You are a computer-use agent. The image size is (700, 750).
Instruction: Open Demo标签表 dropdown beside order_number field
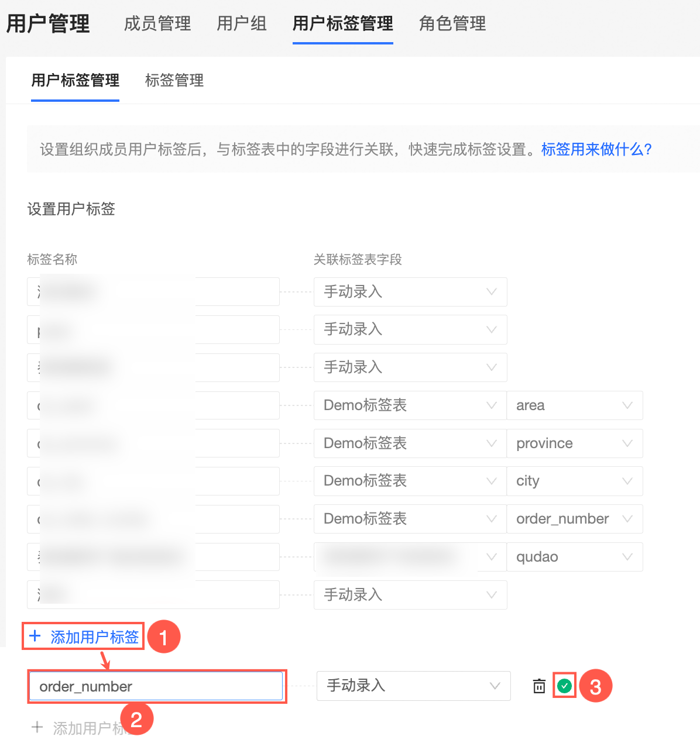(x=410, y=519)
